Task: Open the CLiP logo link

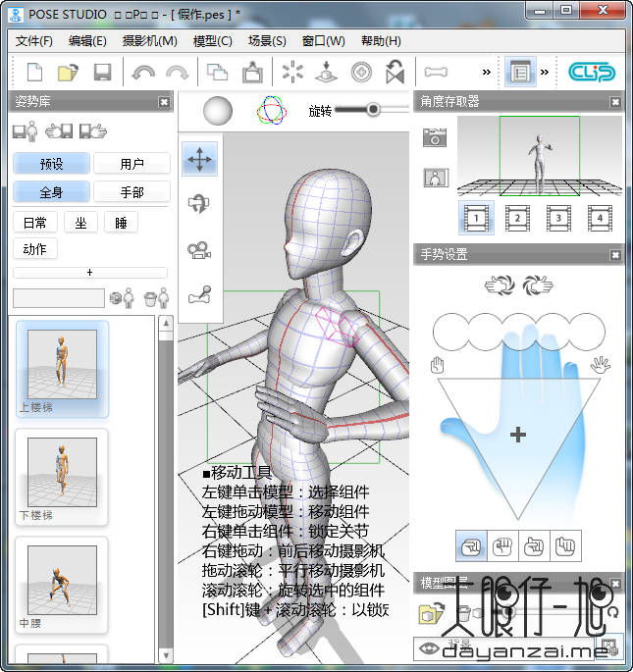Action: point(592,72)
